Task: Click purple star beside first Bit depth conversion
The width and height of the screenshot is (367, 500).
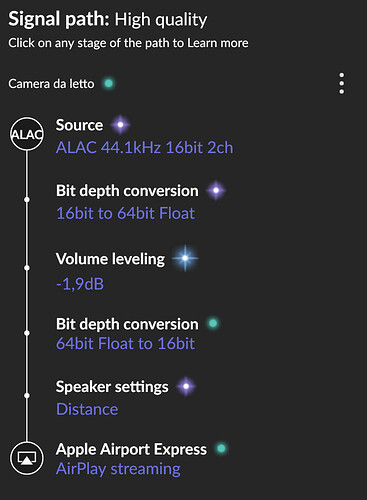Action: pos(216,190)
